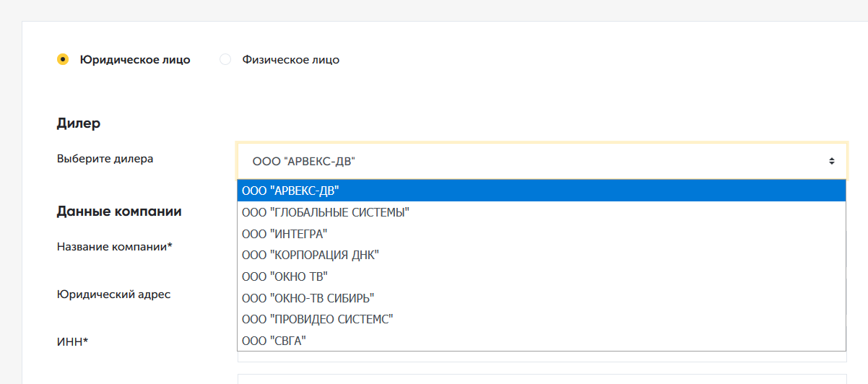Click the ИНН* field label
The height and width of the screenshot is (384, 868).
(72, 341)
